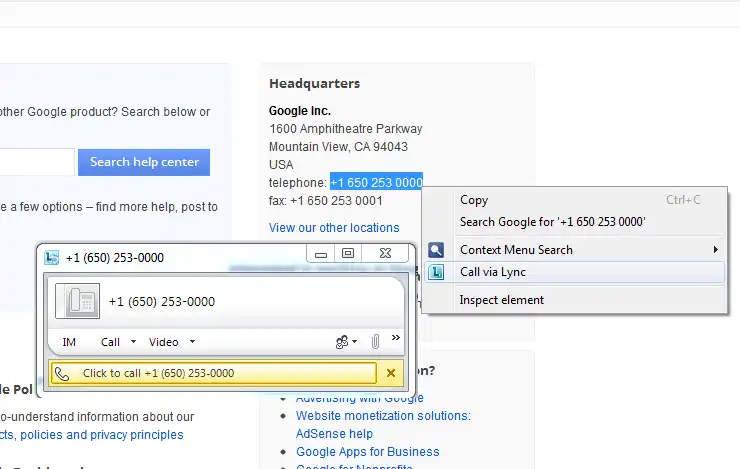The height and width of the screenshot is (469, 740).
Task: Open View our other locations link
Action: [334, 228]
